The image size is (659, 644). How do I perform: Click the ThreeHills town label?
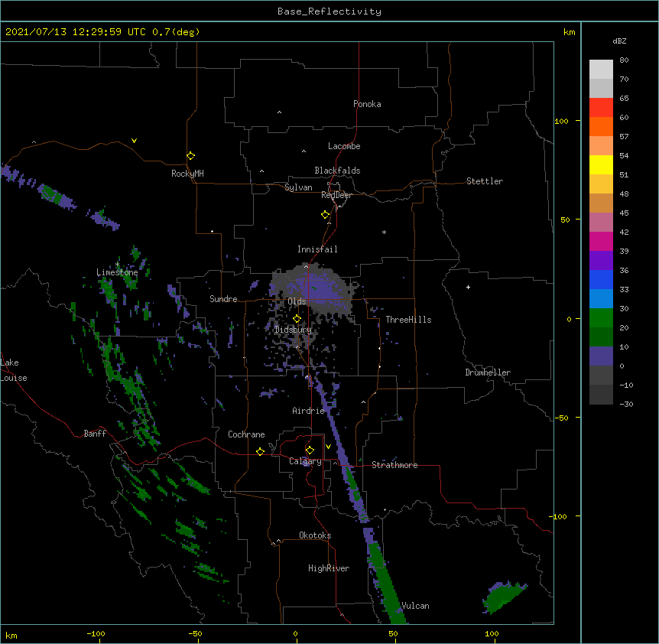pyautogui.click(x=408, y=320)
